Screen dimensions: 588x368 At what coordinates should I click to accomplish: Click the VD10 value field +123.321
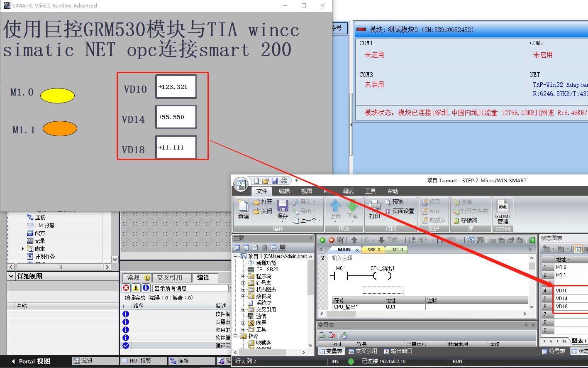pyautogui.click(x=176, y=87)
